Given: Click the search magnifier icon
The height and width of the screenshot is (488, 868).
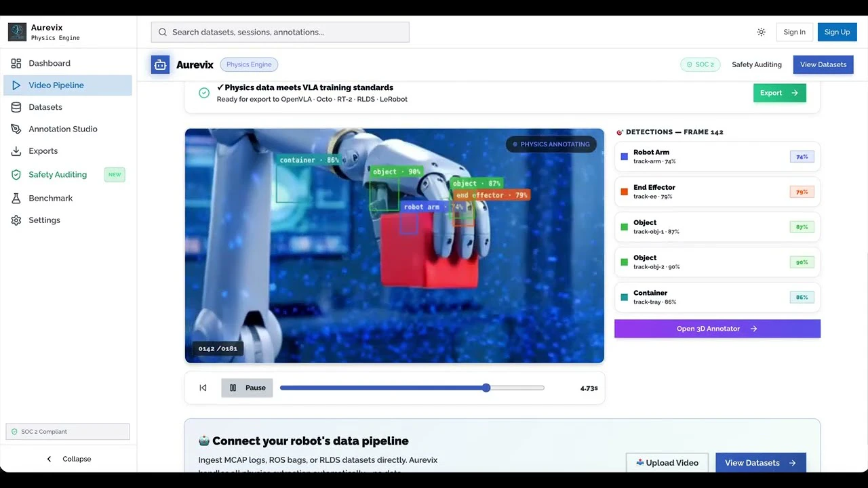Looking at the screenshot, I should click(163, 32).
